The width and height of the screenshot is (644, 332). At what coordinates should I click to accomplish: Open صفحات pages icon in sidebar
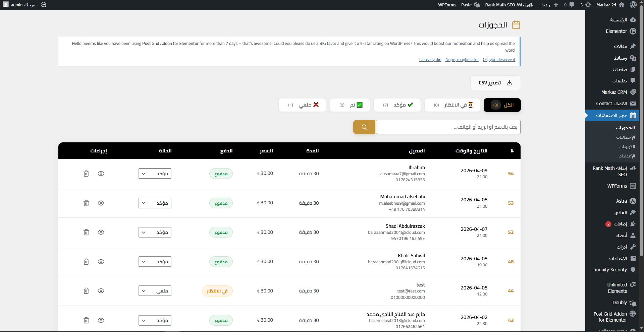(633, 69)
